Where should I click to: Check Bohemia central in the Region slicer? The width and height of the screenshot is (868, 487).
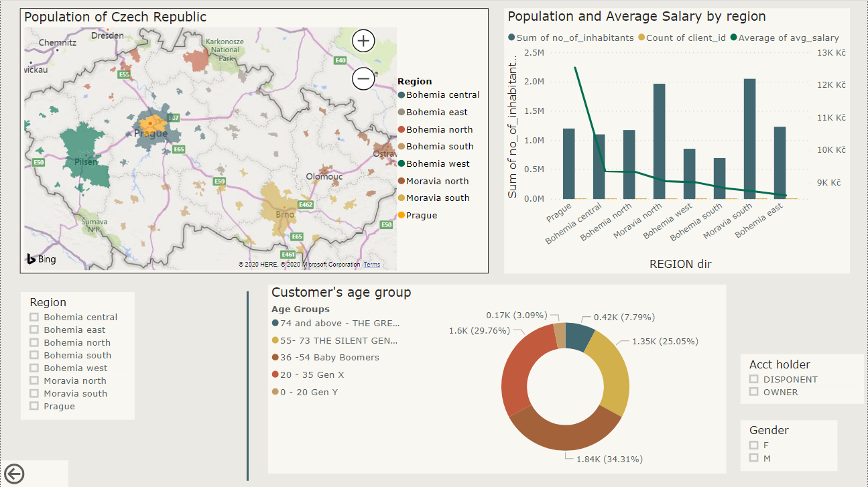[x=34, y=317]
